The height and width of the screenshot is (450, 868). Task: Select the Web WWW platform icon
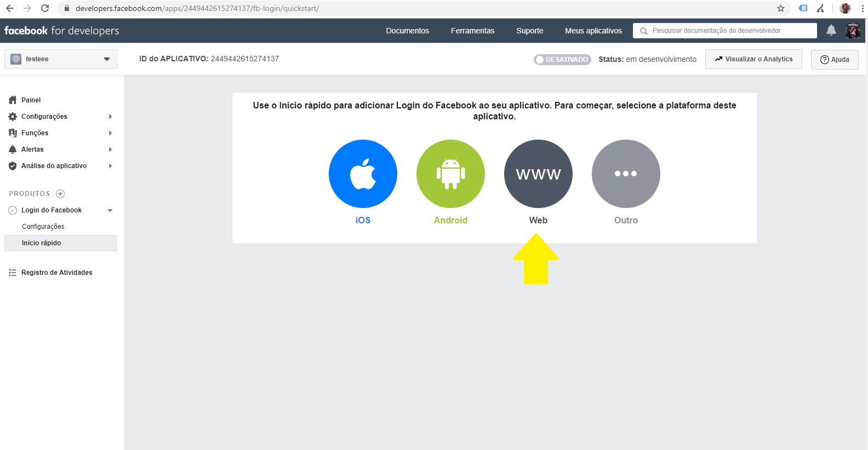click(538, 174)
